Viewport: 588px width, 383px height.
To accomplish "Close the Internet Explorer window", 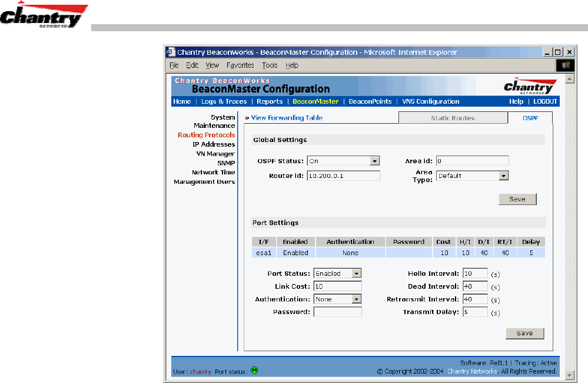I will pyautogui.click(x=569, y=52).
